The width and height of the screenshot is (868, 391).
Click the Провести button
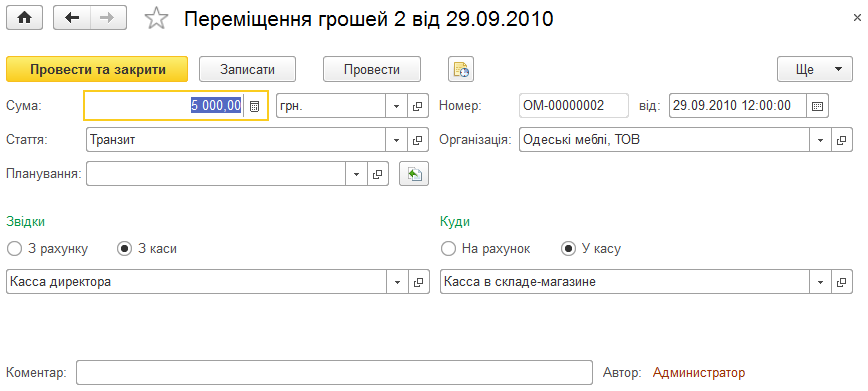point(372,70)
